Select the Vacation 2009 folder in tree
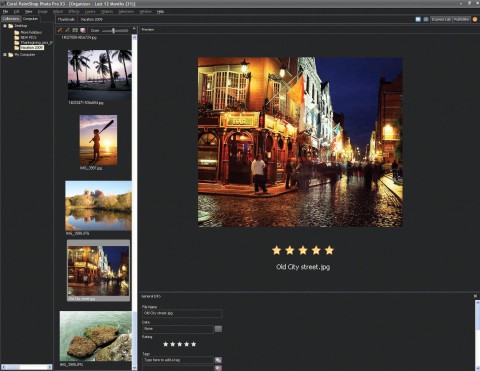480x371 pixels. point(32,48)
